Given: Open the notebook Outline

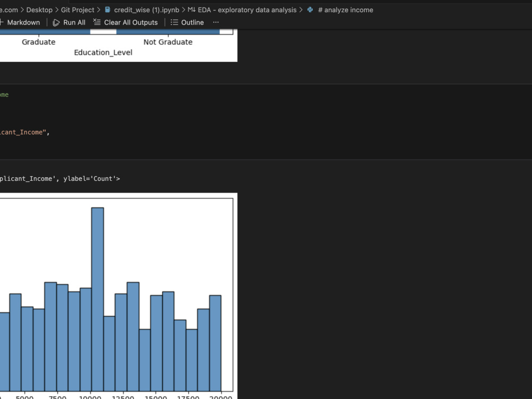Looking at the screenshot, I should pyautogui.click(x=187, y=22).
